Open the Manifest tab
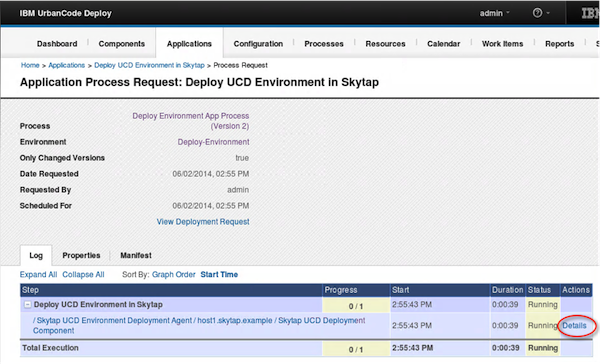The height and width of the screenshot is (364, 600). click(136, 255)
